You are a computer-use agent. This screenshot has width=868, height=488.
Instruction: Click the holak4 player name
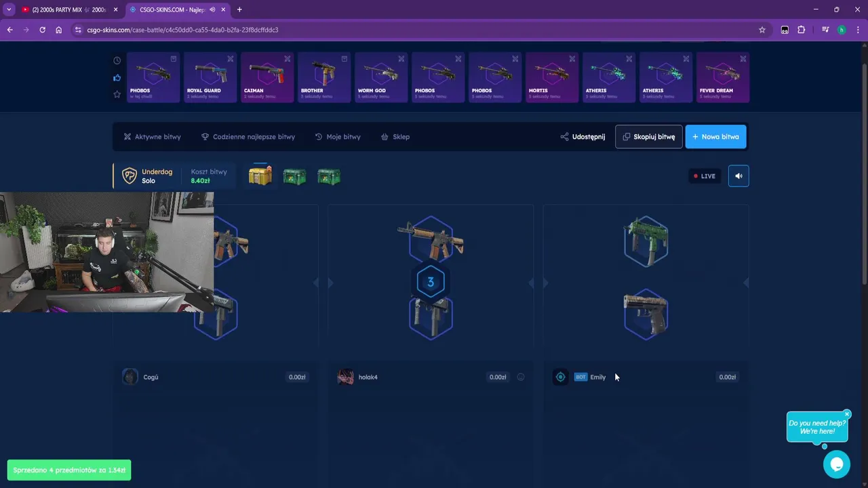(368, 377)
